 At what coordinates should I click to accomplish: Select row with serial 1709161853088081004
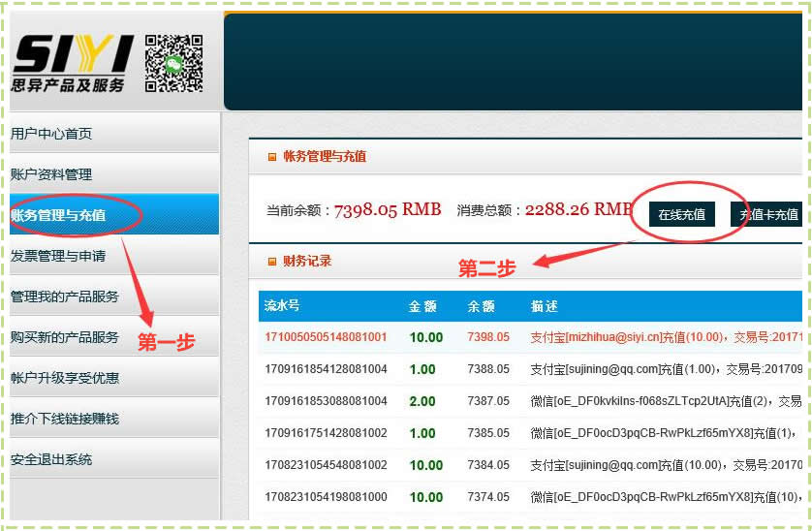tap(326, 401)
